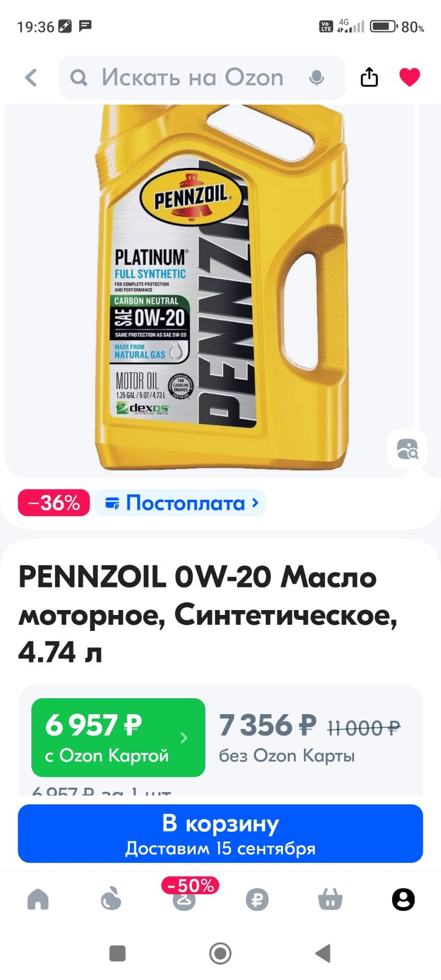Tap the Android recent apps square button

[x=117, y=953]
